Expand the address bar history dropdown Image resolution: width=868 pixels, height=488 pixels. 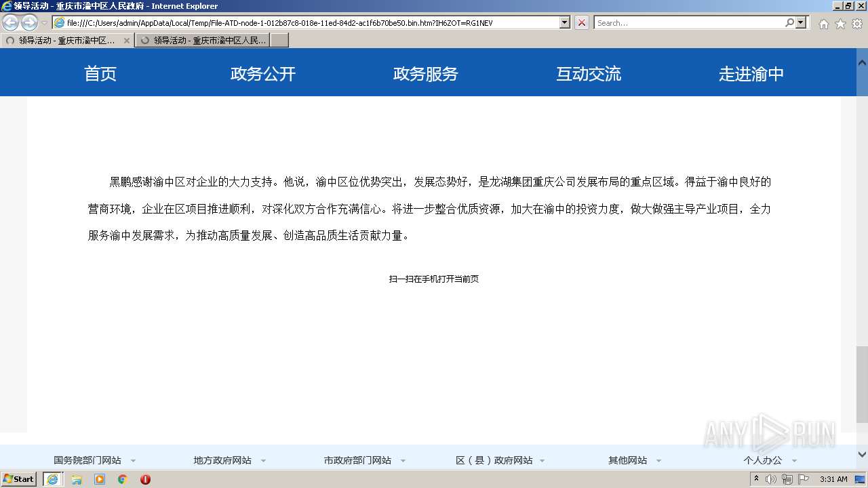click(x=564, y=22)
